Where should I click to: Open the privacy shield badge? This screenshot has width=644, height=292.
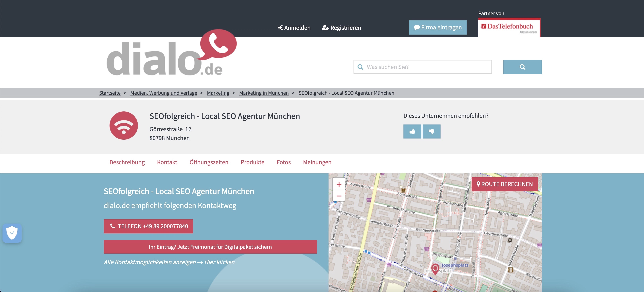point(12,233)
